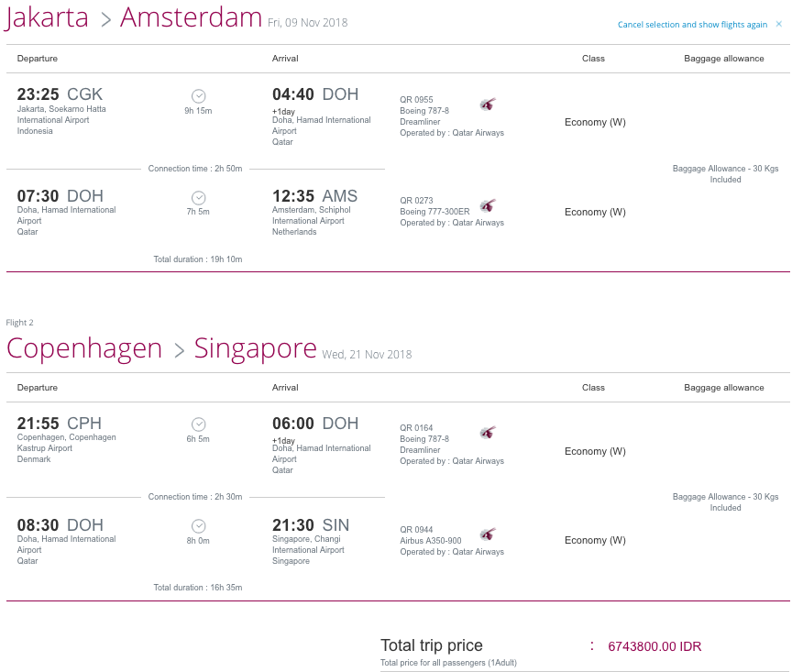Click the Copenhagen > Singapore route heading
Screen dimensions: 803x672
pos(161,348)
